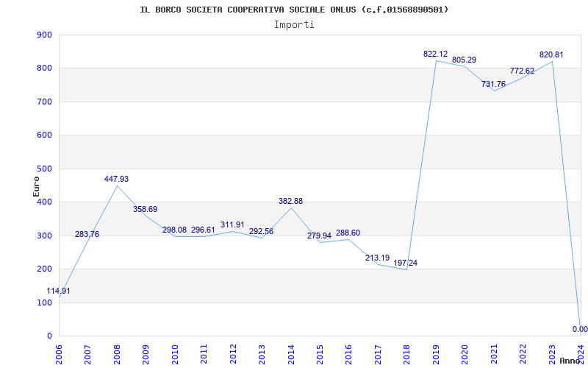588x368 pixels.
Task: Select data label 731.76
Action: [x=493, y=84]
